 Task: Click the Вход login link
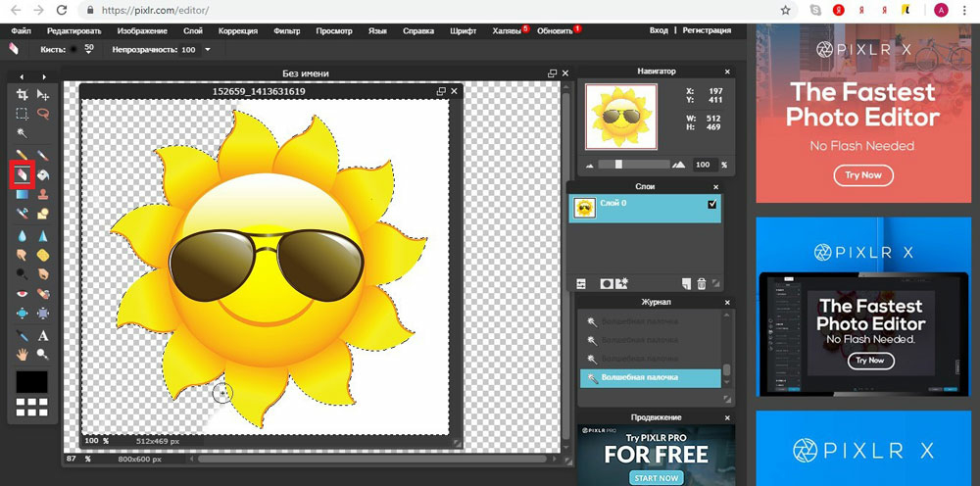[x=659, y=31]
